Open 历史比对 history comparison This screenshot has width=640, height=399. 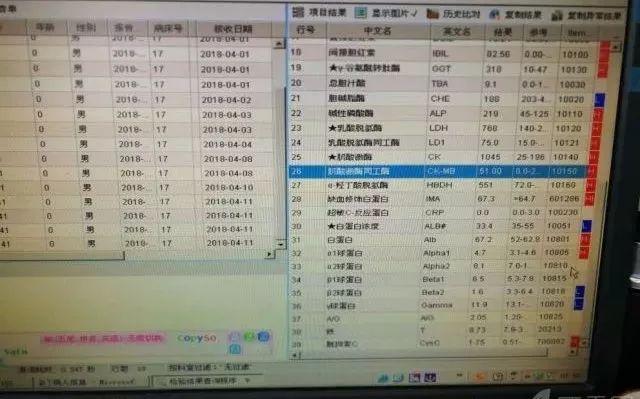pos(453,14)
